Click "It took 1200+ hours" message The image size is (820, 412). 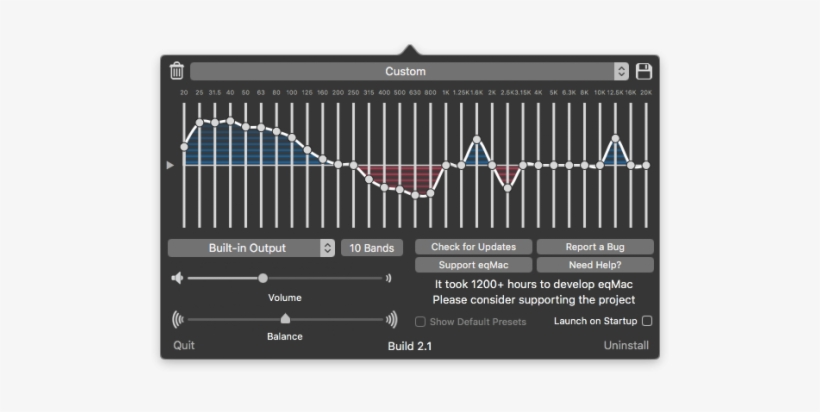(534, 284)
